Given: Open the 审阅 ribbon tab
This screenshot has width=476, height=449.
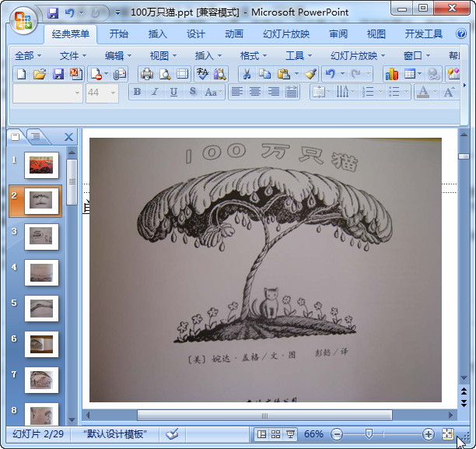Looking at the screenshot, I should (338, 33).
